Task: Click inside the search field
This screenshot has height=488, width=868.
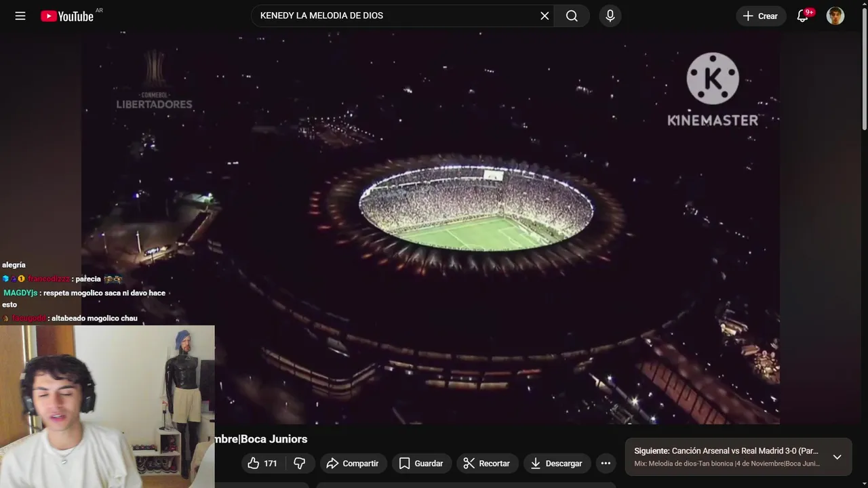Action: (x=393, y=16)
